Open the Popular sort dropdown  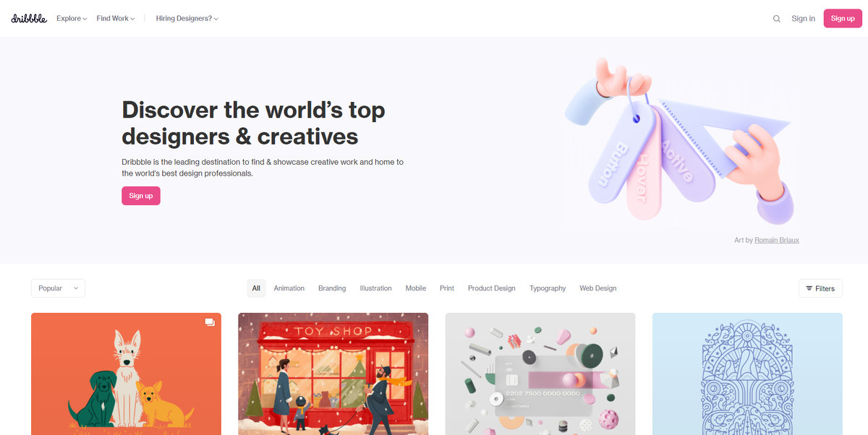[58, 288]
